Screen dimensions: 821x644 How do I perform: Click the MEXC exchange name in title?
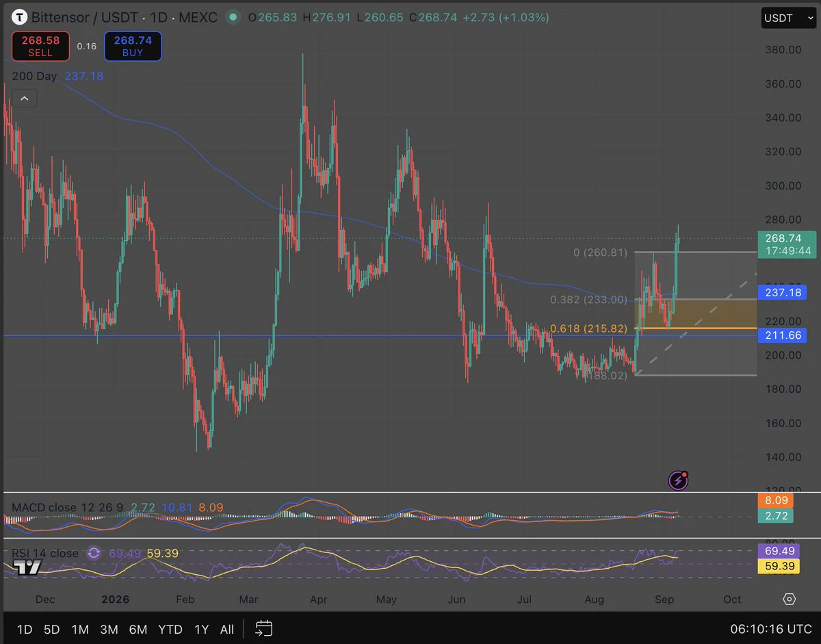coord(199,17)
